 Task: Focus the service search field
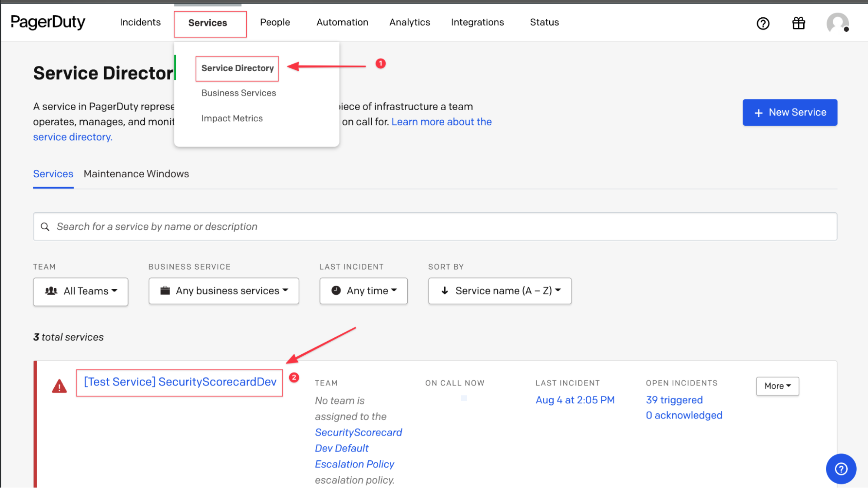coord(435,227)
